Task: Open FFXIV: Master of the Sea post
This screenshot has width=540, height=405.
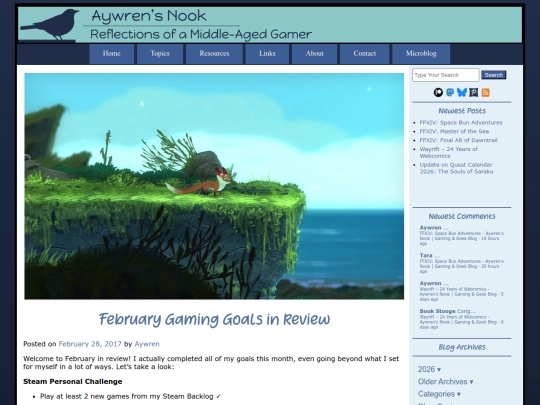Action: (x=454, y=131)
